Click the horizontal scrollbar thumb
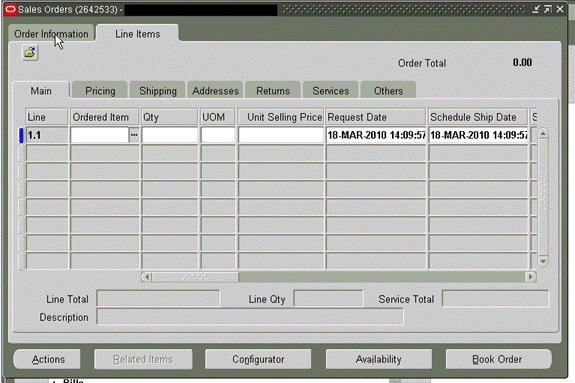The image size is (575, 383). click(195, 277)
